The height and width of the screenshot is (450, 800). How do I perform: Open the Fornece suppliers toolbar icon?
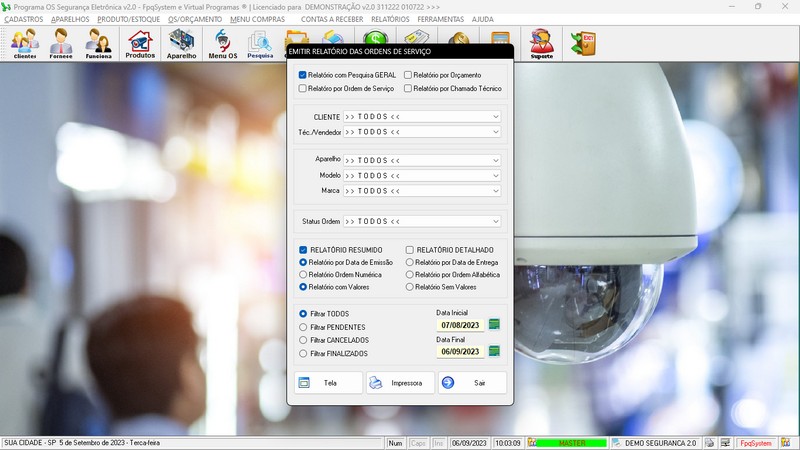tap(61, 44)
